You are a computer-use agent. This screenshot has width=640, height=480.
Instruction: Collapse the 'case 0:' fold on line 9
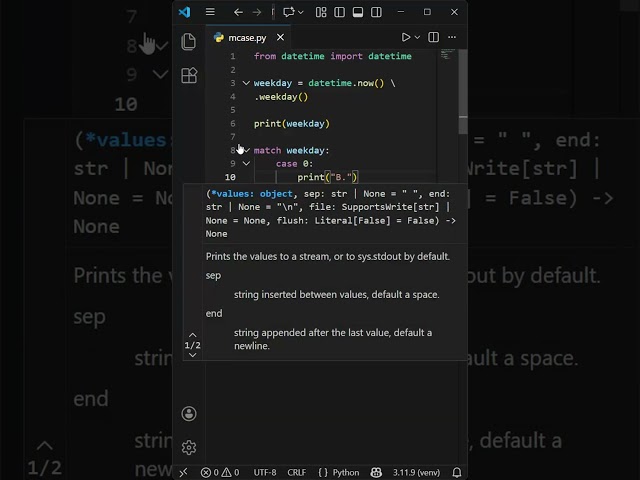coord(246,163)
